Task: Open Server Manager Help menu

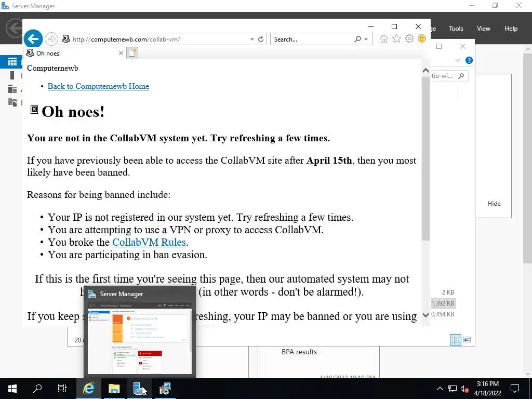Action: click(x=511, y=29)
